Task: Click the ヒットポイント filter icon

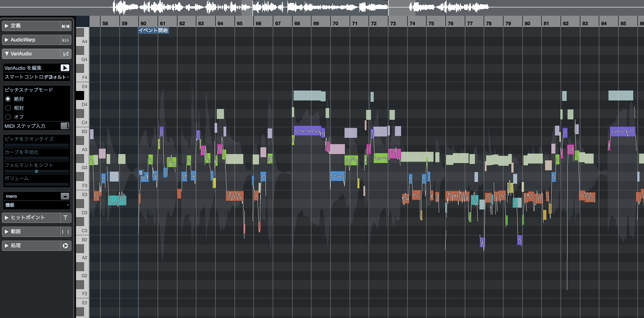Action: [x=65, y=218]
